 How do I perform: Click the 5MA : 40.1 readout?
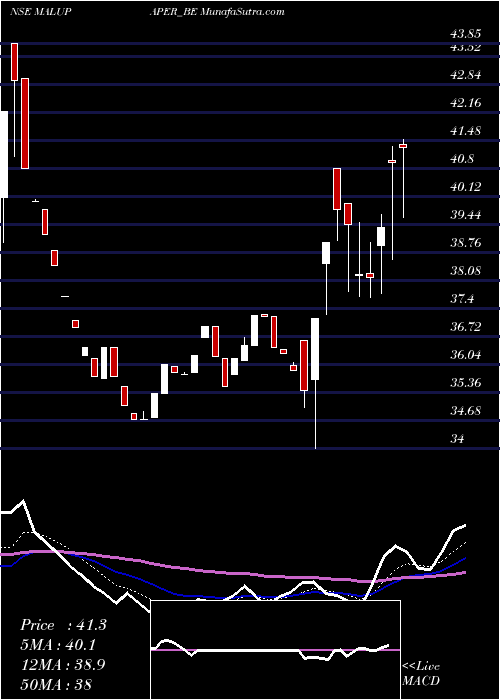coord(58,645)
